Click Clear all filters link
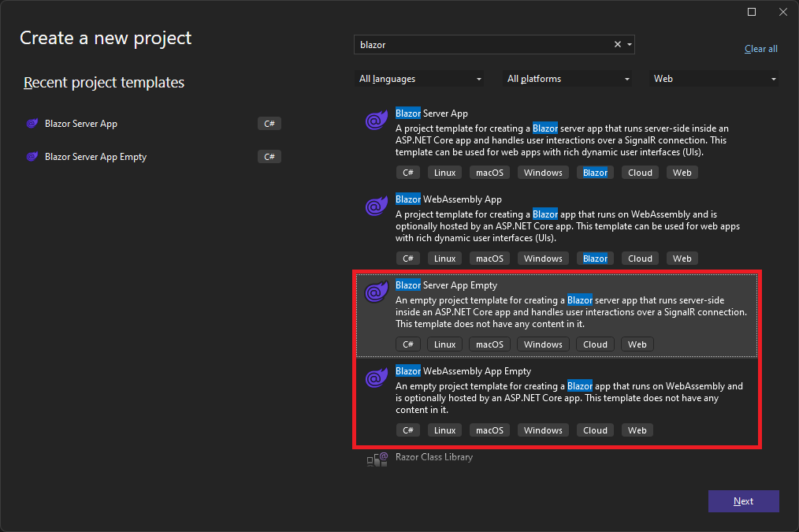Screen dimensions: 799x532 tap(760, 49)
